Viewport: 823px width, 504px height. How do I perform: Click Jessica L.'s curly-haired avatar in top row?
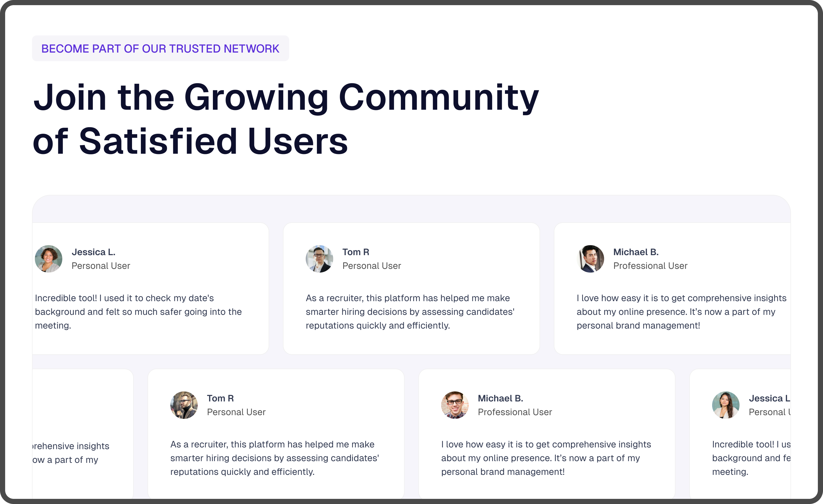click(49, 259)
